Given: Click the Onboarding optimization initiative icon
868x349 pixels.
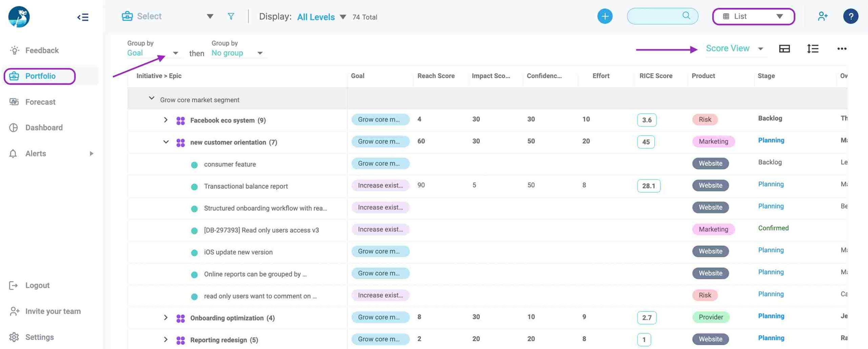Looking at the screenshot, I should [181, 318].
